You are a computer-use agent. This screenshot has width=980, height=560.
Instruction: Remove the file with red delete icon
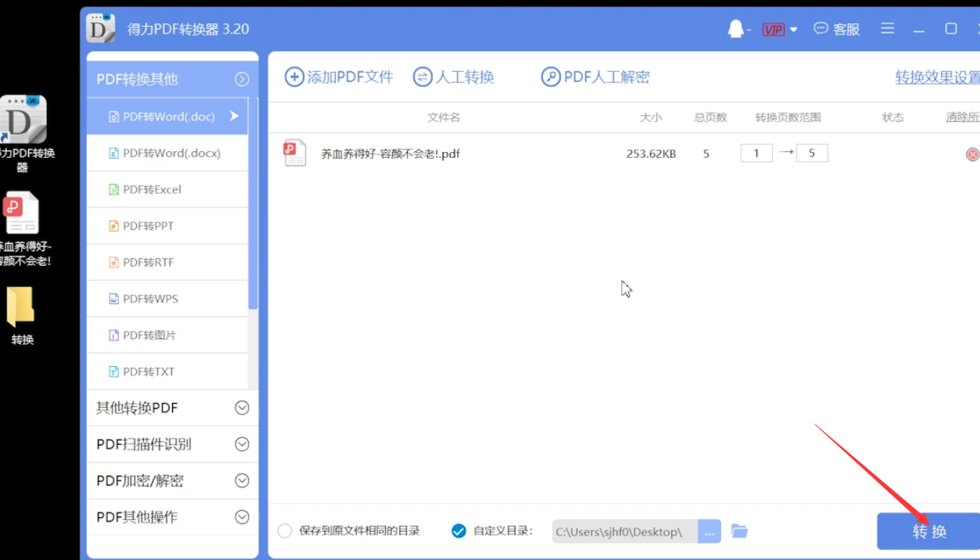(973, 154)
